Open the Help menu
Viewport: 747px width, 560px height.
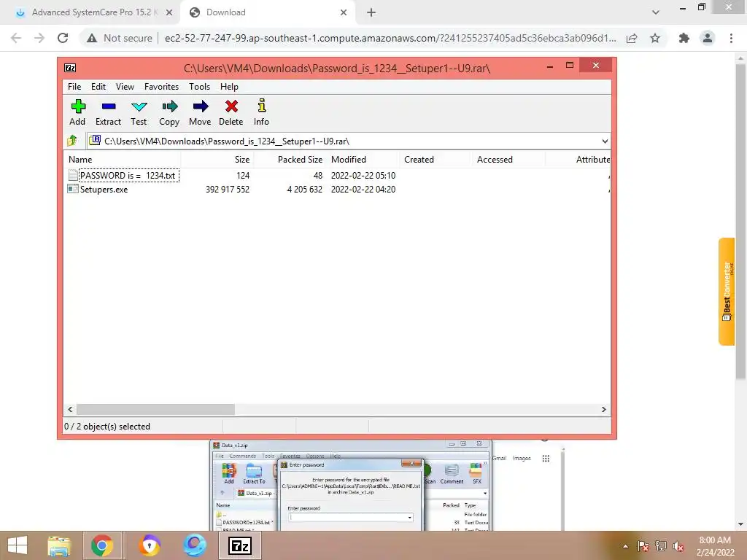(x=229, y=87)
